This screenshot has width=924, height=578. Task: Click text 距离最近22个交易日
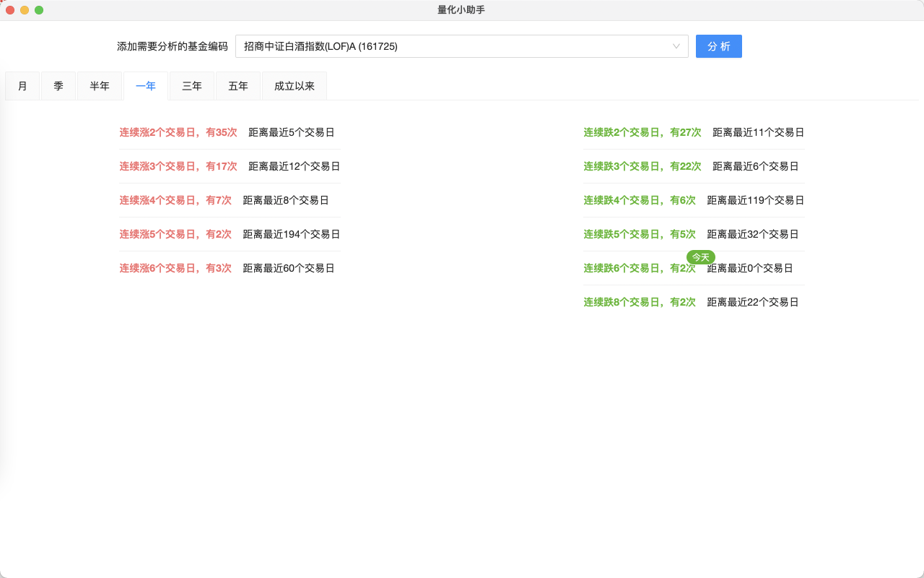[x=753, y=302]
